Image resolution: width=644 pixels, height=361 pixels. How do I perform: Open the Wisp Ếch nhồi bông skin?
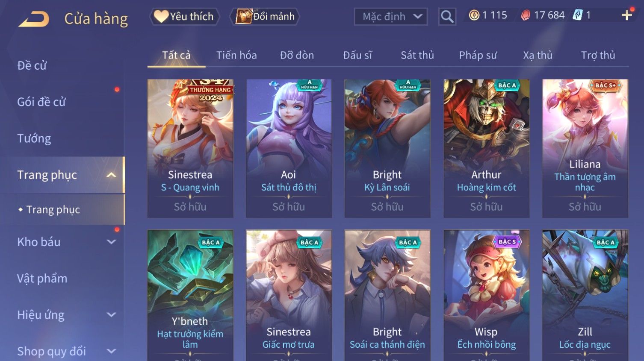(486, 296)
